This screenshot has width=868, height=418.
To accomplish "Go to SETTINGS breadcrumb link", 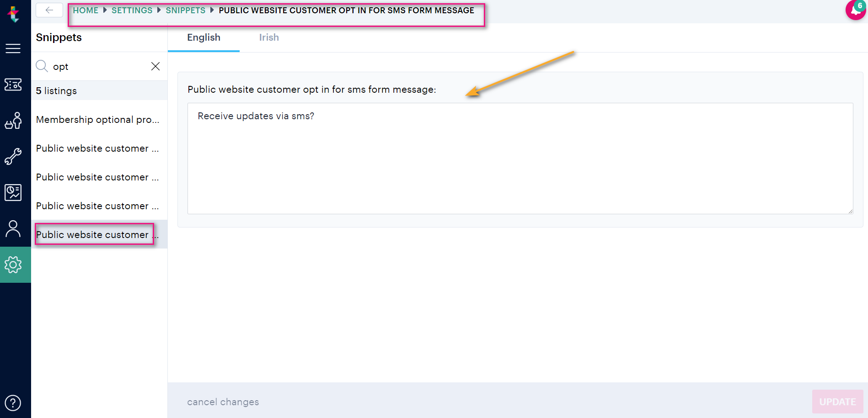I will coord(132,10).
